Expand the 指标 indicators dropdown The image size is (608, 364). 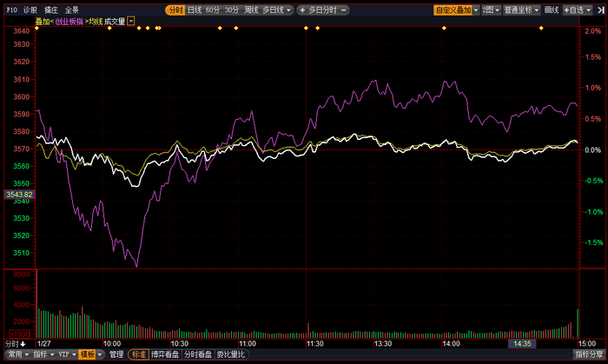[43, 354]
